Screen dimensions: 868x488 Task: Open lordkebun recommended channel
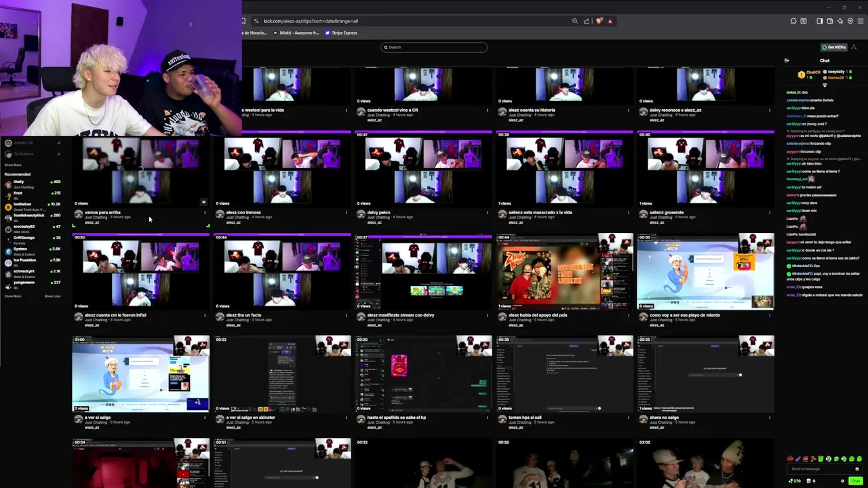(x=33, y=207)
